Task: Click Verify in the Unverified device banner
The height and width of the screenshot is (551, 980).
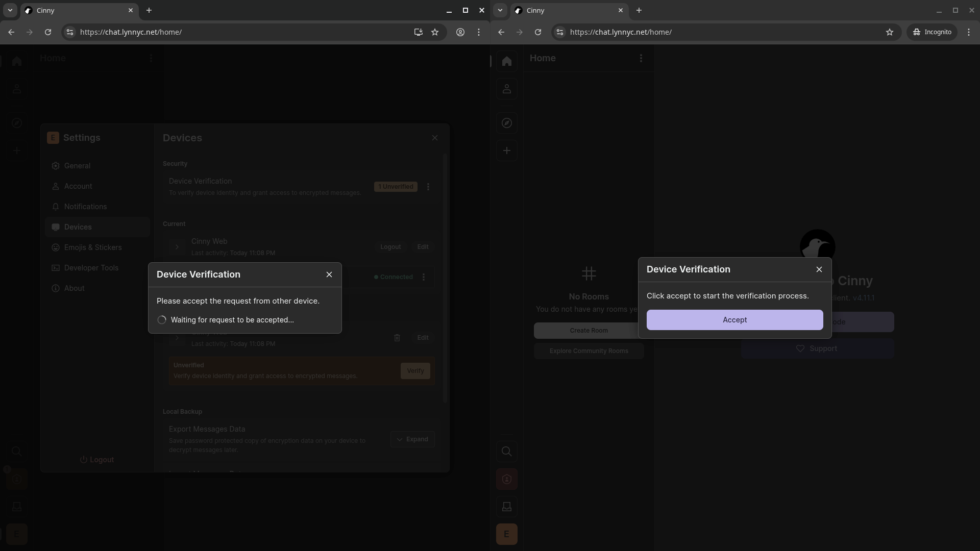Action: coord(415,371)
